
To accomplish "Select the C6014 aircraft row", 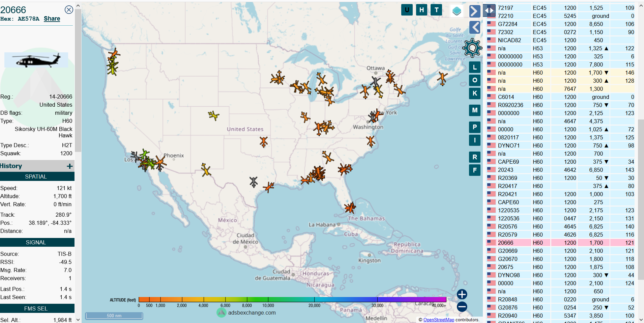I will pyautogui.click(x=560, y=97).
